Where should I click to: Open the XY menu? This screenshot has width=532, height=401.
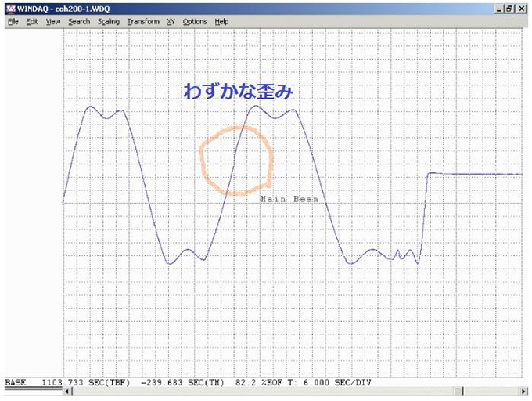click(x=171, y=22)
